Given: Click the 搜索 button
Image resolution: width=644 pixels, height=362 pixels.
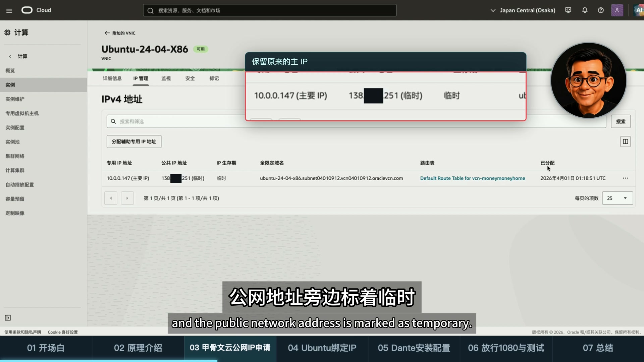Looking at the screenshot, I should point(621,121).
